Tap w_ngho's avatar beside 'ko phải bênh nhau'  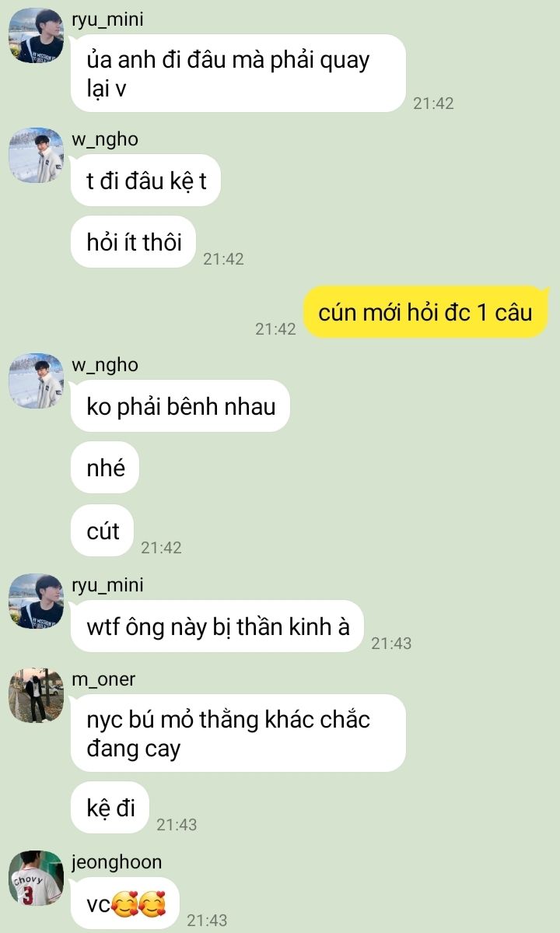pos(37,381)
